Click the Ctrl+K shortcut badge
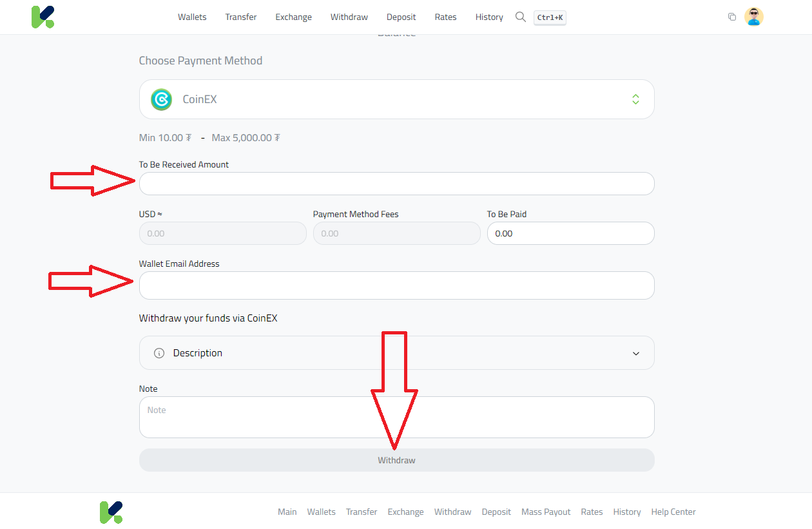 pos(549,17)
